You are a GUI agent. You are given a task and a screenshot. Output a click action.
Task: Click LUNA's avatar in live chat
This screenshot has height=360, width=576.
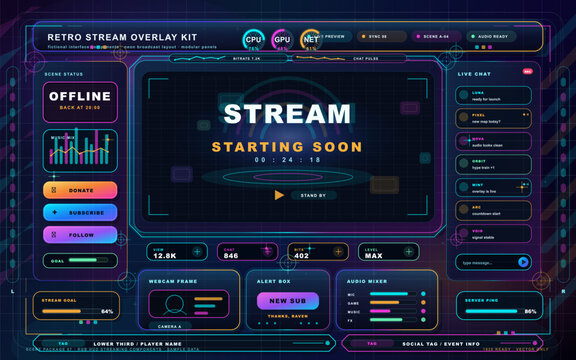tap(464, 95)
